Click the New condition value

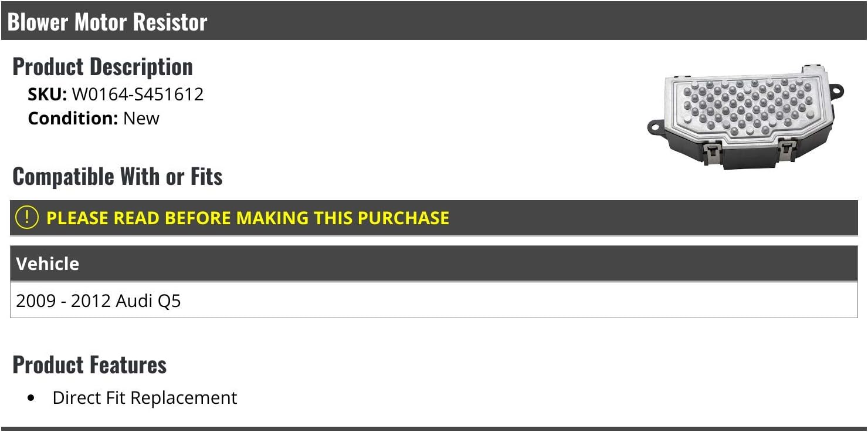tap(141, 118)
